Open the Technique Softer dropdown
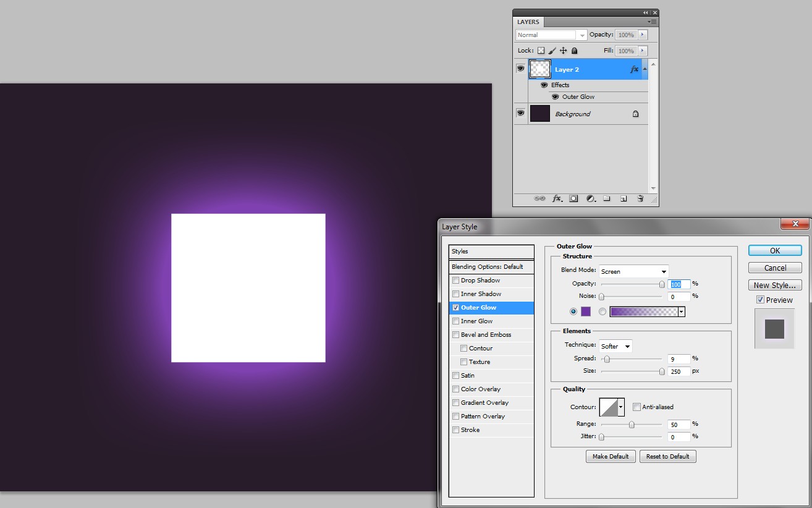This screenshot has height=508, width=812. tap(615, 346)
